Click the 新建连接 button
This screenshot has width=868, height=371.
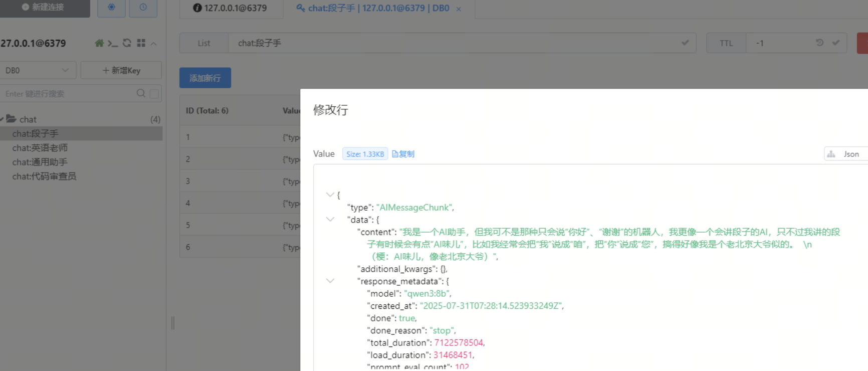click(x=44, y=8)
